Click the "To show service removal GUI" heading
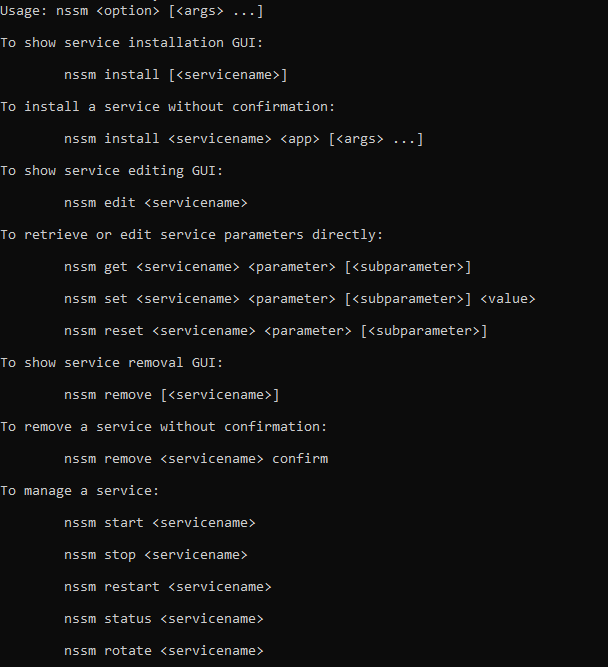The height and width of the screenshot is (667, 608). coord(111,363)
